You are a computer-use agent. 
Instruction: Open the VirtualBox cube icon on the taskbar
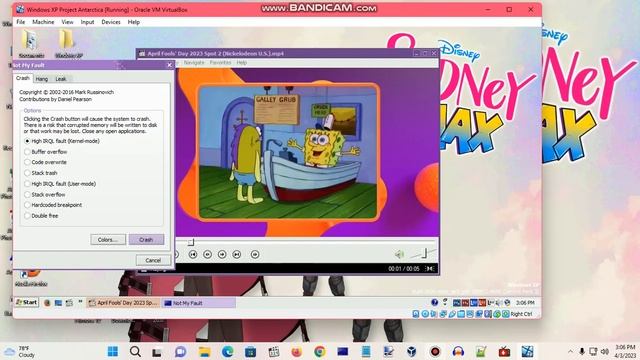pos(411,351)
